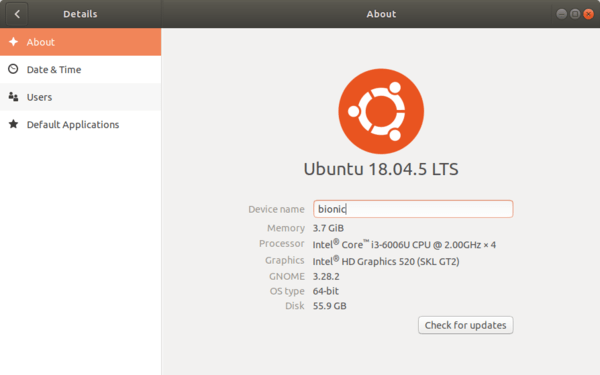Close the window with the orange X
Screen dimensions: 600x375
click(589, 14)
